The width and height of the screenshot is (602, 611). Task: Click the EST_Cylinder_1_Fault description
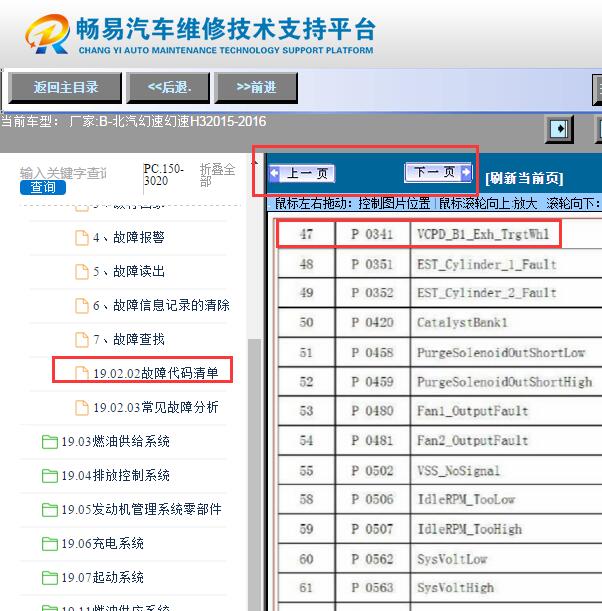point(487,265)
